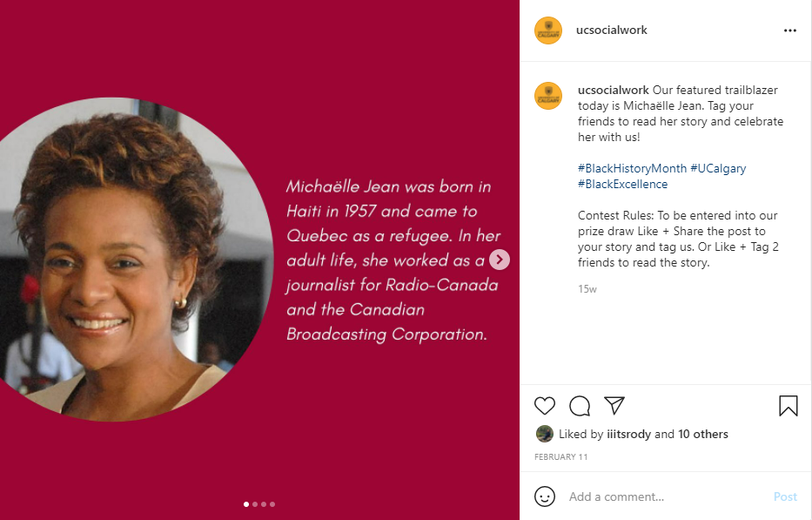Open the three-dot more options menu

click(x=789, y=30)
